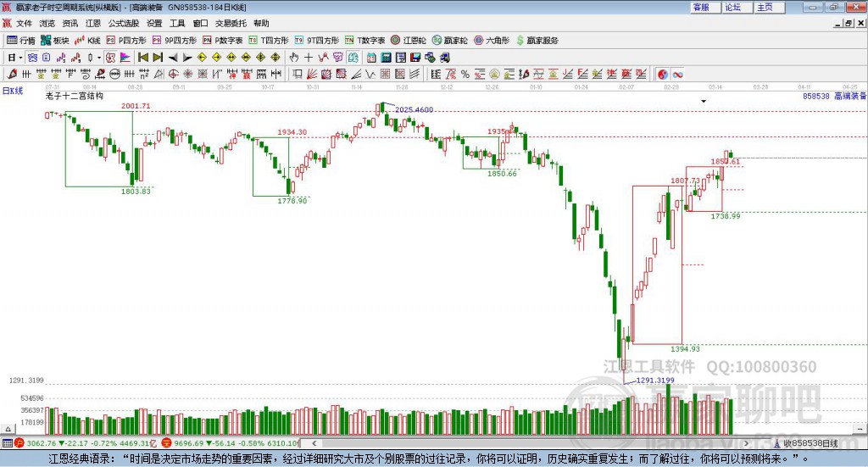Click the 858538 高端装备 stock label
868x467 pixels.
(834, 96)
